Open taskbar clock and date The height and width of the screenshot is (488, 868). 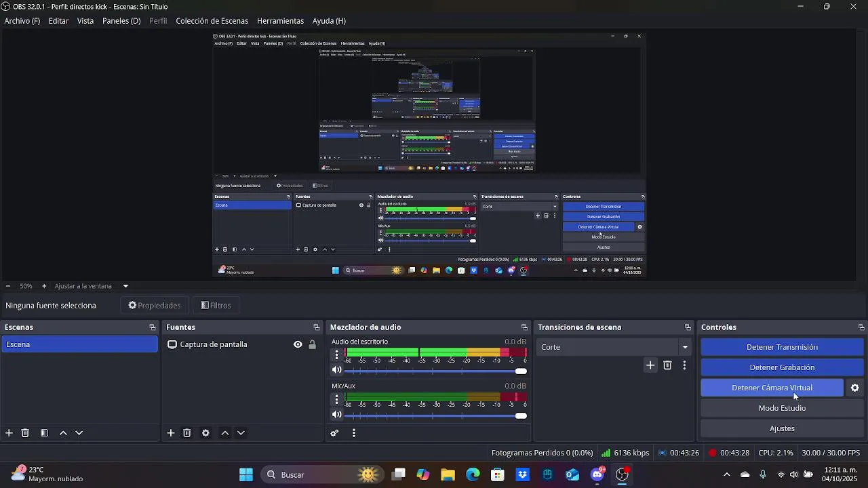coord(840,474)
